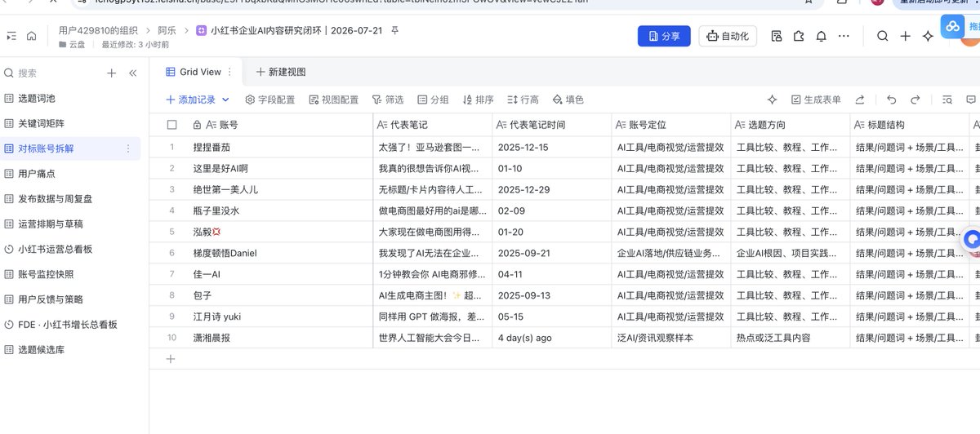The width and height of the screenshot is (980, 434).
Task: Focus the sidebar 搜索 search field
Action: pos(49,73)
